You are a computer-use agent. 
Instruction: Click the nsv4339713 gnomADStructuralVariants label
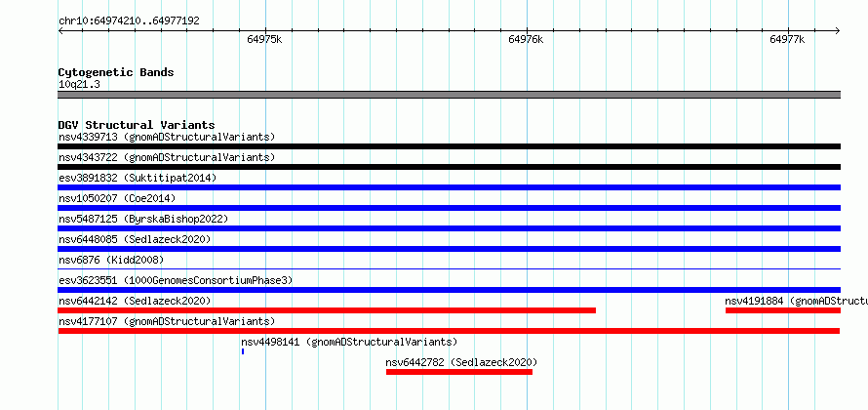(167, 137)
